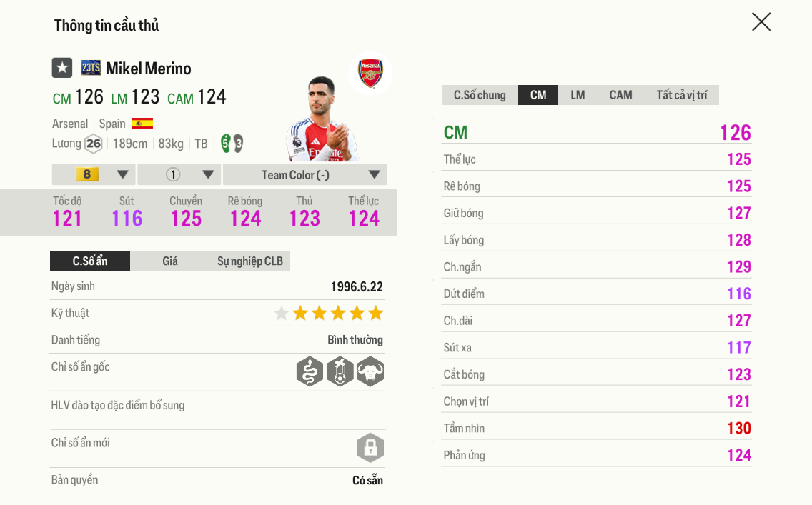Screen dimensions: 812x505
Task: Open the Sự nghiệp CLB tab
Action: 250,261
